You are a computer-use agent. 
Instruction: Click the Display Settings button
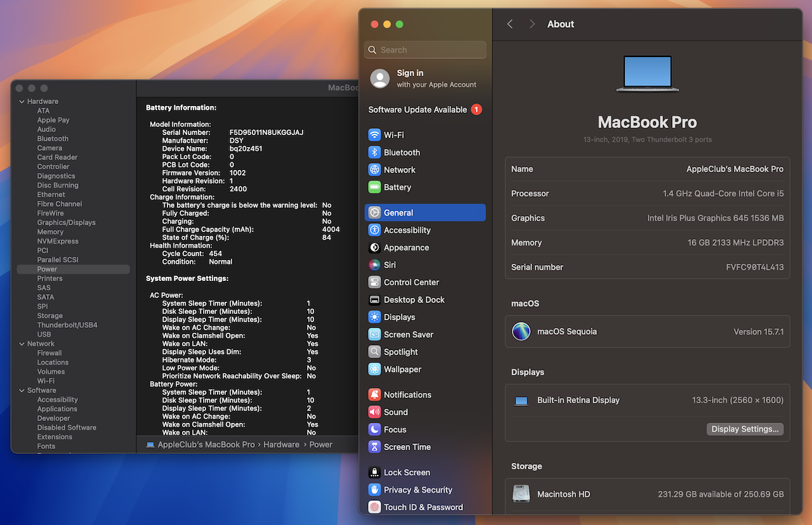745,429
